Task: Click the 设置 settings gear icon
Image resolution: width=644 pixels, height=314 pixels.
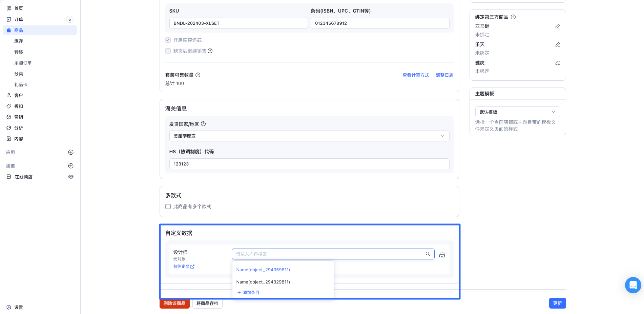Action: click(x=9, y=307)
